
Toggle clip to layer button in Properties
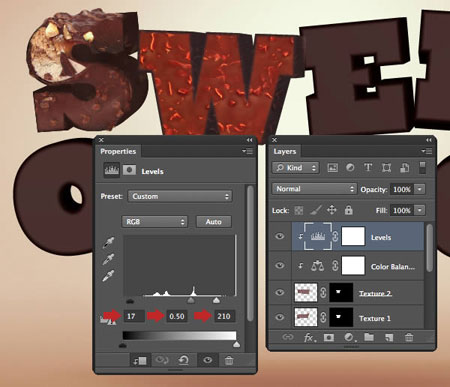[140, 360]
